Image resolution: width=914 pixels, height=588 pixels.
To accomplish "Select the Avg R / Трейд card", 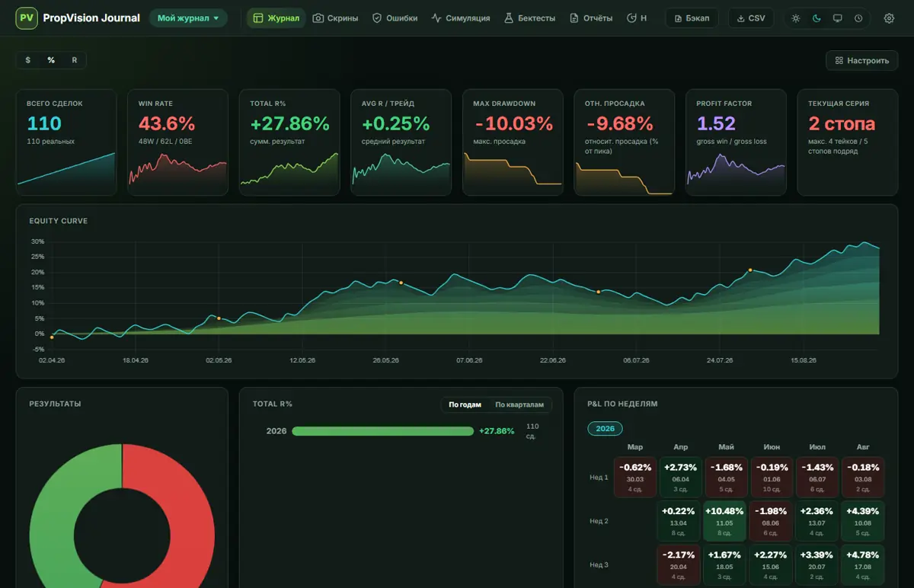I will click(x=401, y=142).
